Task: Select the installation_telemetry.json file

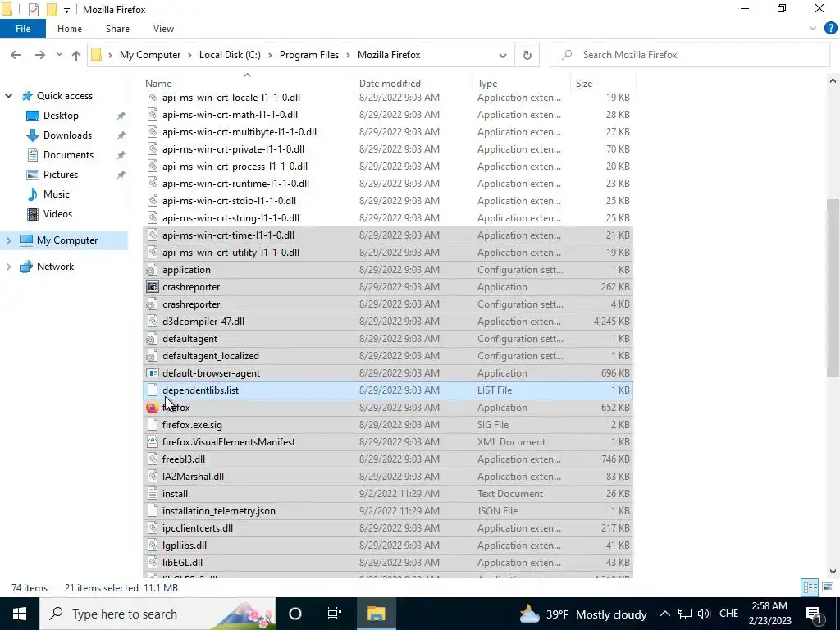Action: pos(388,510)
